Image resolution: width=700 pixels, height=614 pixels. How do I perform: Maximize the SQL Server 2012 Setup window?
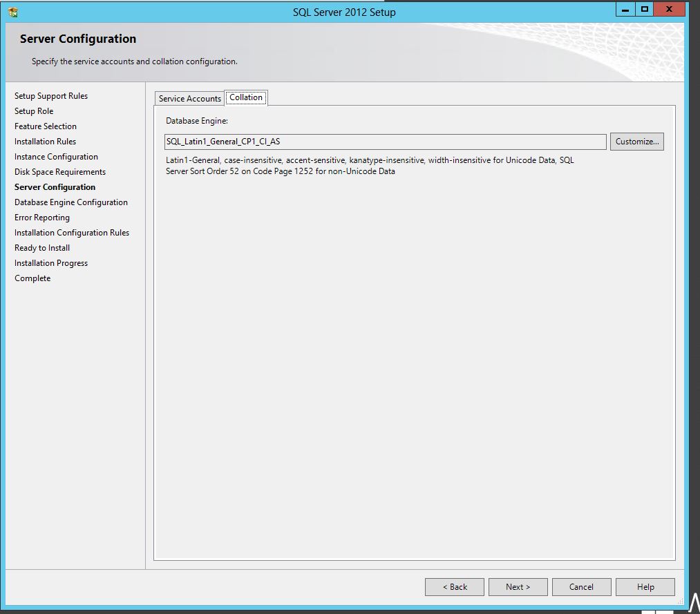pos(644,10)
